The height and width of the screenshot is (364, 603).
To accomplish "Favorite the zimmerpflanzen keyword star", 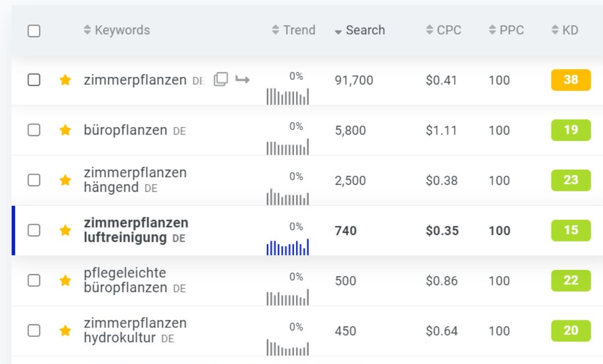I will click(65, 80).
